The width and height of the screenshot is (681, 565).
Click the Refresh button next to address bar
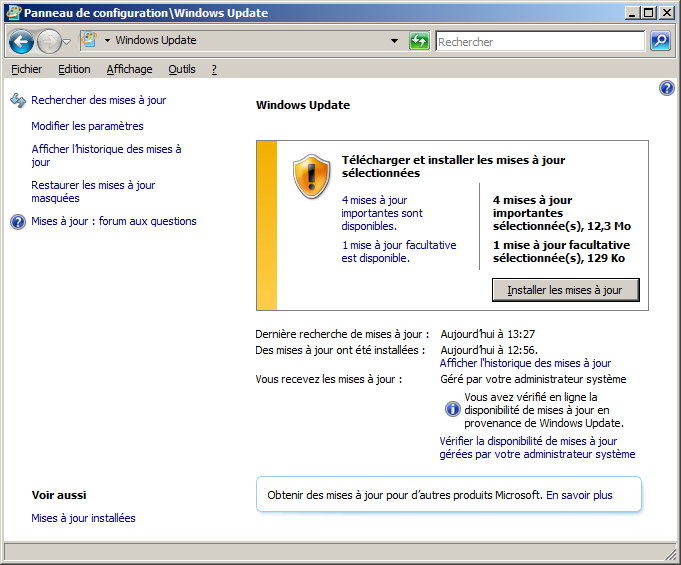[x=420, y=41]
